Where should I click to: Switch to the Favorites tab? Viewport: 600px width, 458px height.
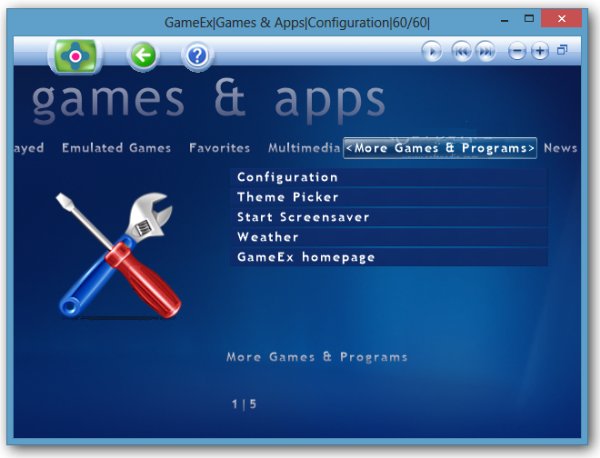[220, 148]
